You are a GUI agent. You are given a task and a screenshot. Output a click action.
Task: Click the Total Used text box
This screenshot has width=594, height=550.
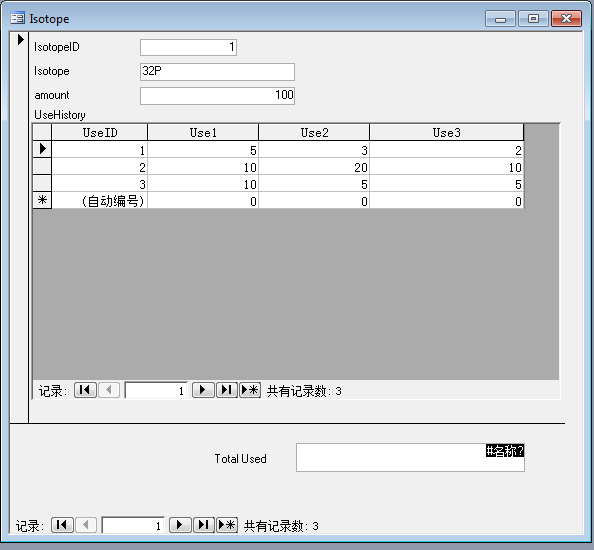coord(410,458)
